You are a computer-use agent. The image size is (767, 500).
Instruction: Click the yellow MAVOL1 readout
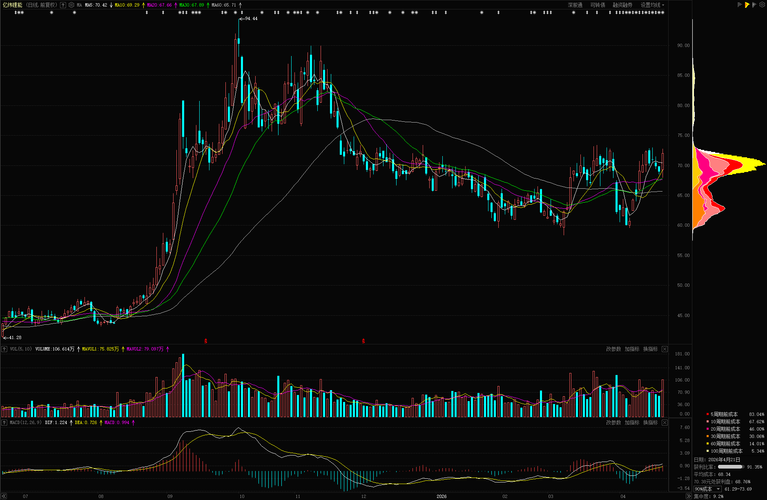tap(100, 349)
